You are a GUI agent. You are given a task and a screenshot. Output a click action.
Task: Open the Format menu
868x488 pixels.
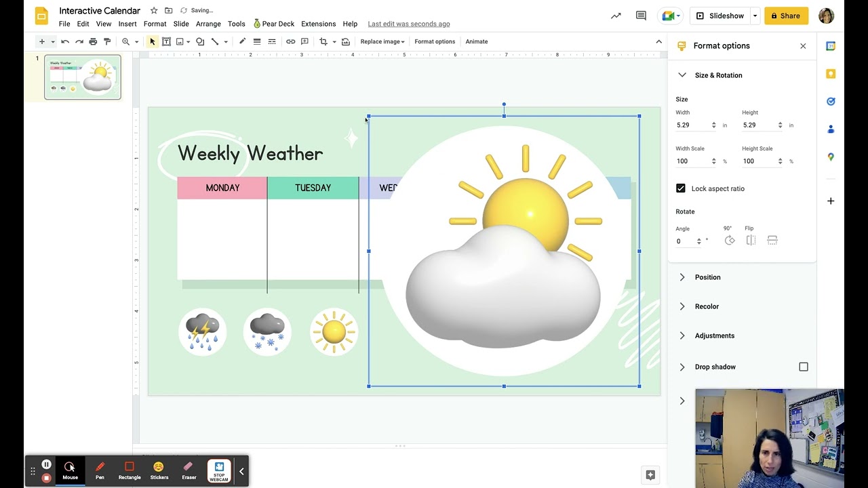155,24
